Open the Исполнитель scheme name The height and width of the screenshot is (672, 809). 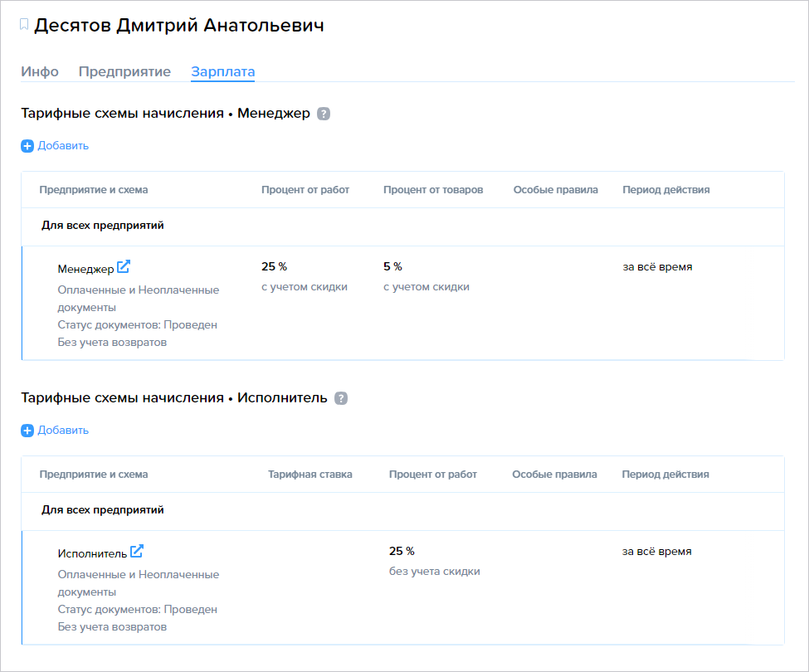92,554
